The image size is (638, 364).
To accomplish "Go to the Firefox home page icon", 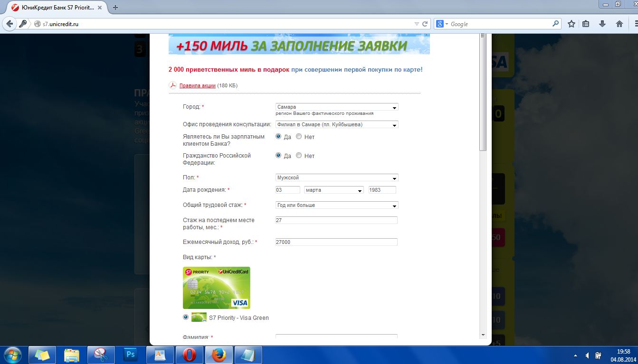I will point(619,24).
